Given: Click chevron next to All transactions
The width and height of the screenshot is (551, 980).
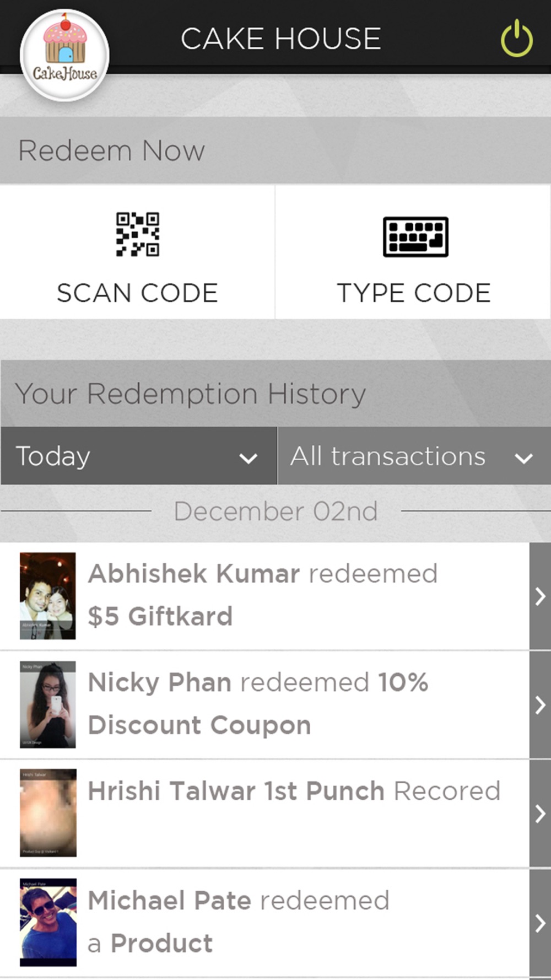Looking at the screenshot, I should coord(523,458).
